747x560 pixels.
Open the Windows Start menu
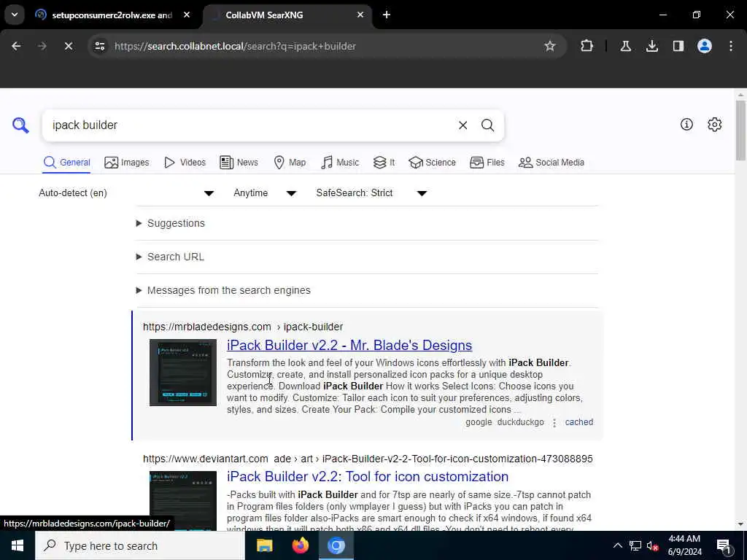18,545
